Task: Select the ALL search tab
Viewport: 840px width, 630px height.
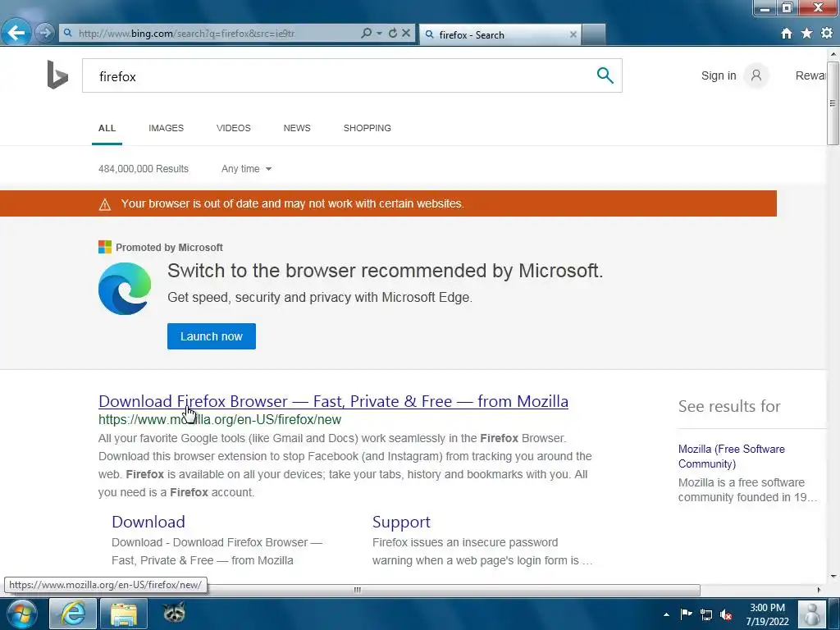Action: point(107,128)
